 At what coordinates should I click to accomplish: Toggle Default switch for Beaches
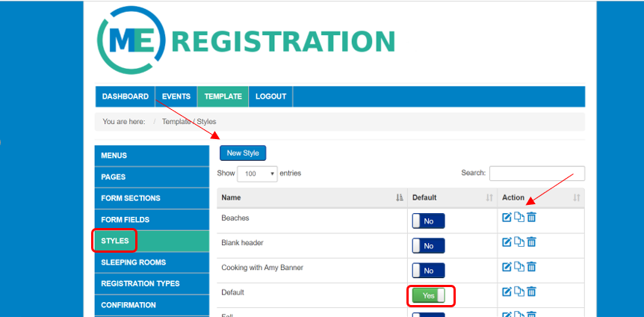coord(428,221)
